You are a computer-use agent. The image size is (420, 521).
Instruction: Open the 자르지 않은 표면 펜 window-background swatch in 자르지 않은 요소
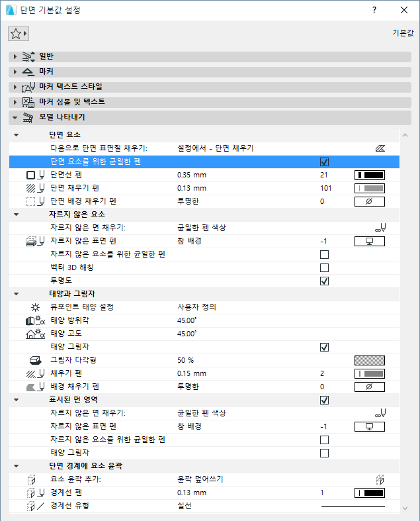tap(370, 241)
